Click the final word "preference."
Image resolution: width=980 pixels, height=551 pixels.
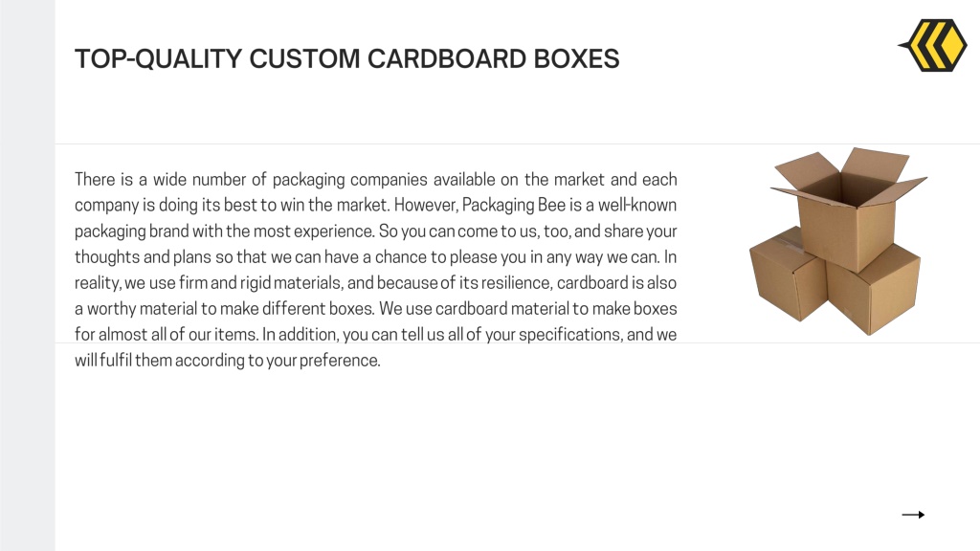tap(340, 361)
